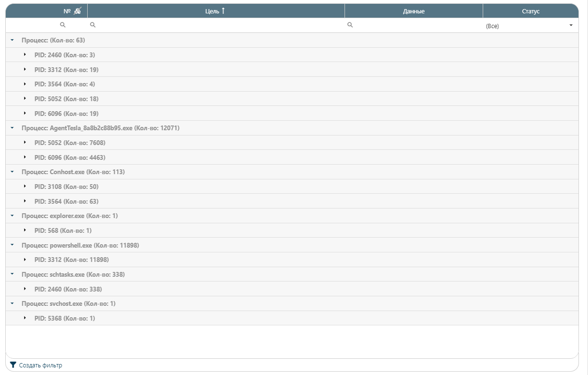Collapse the svchost.exe process group
Viewport: 588px width, 375px height.
coord(12,303)
